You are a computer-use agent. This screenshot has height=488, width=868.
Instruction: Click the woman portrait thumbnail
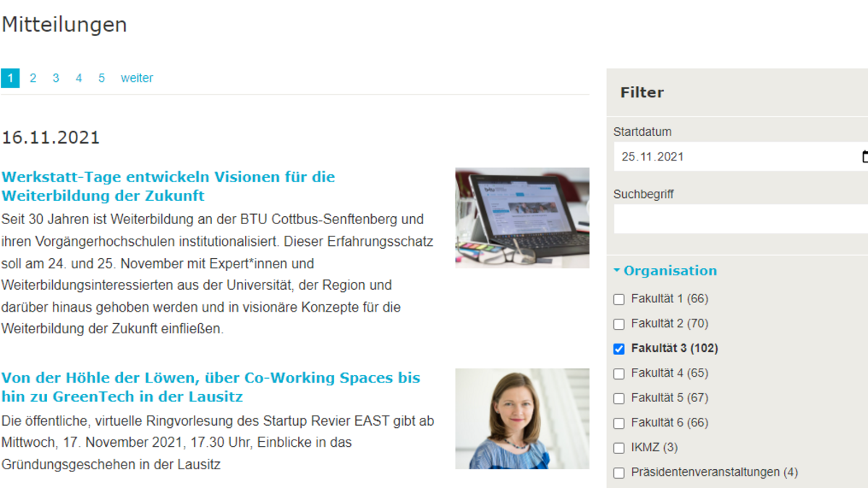[x=522, y=419]
